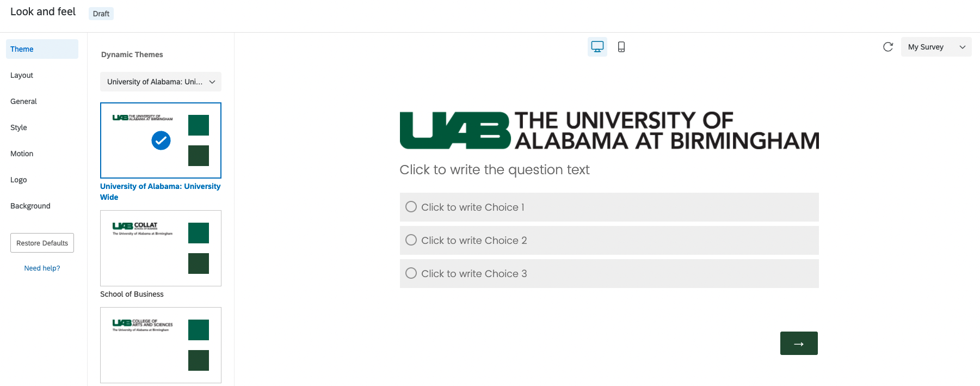Open the Dynamic Themes dropdown
980x386 pixels.
(161, 82)
